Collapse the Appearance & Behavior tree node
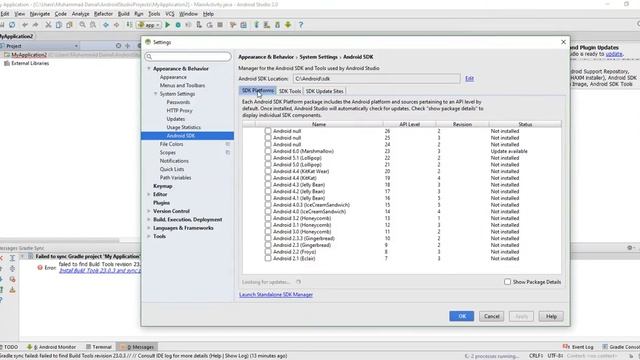 click(149, 69)
